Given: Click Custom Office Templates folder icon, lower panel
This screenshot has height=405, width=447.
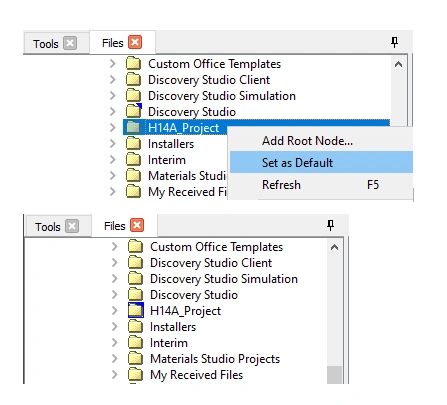Looking at the screenshot, I should pyautogui.click(x=135, y=246).
